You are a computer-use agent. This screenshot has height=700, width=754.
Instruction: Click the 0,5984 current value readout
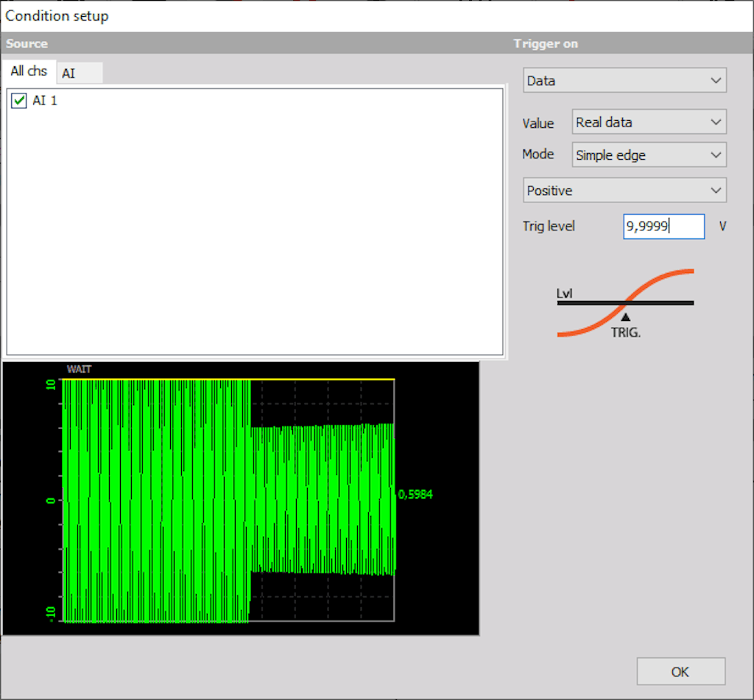pyautogui.click(x=415, y=494)
